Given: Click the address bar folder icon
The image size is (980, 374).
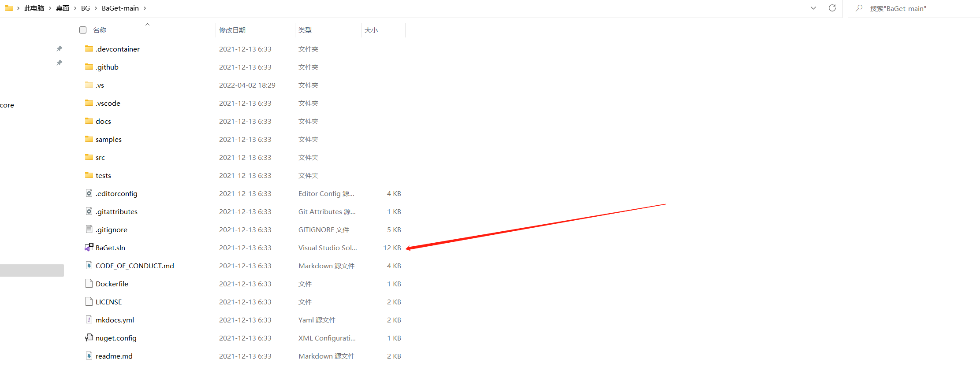Looking at the screenshot, I should click(8, 8).
